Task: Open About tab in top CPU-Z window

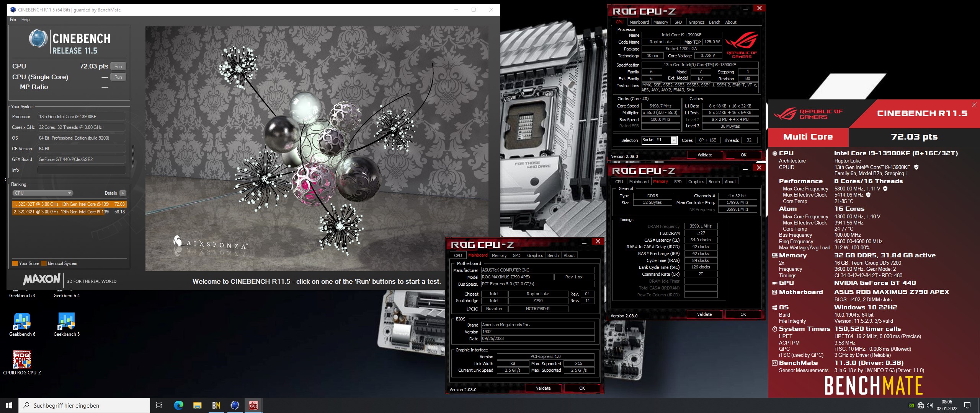Action: (730, 22)
